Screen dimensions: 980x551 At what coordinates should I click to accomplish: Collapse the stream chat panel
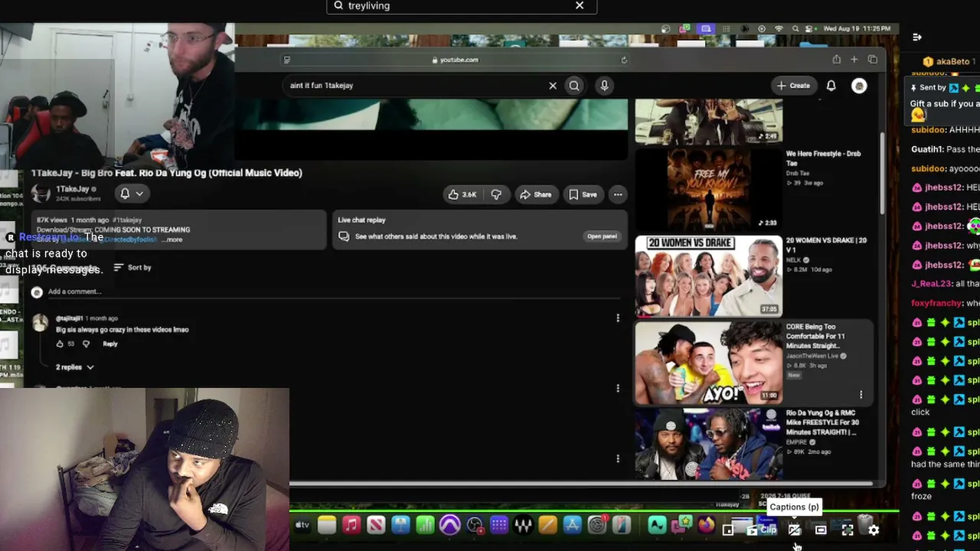[917, 37]
